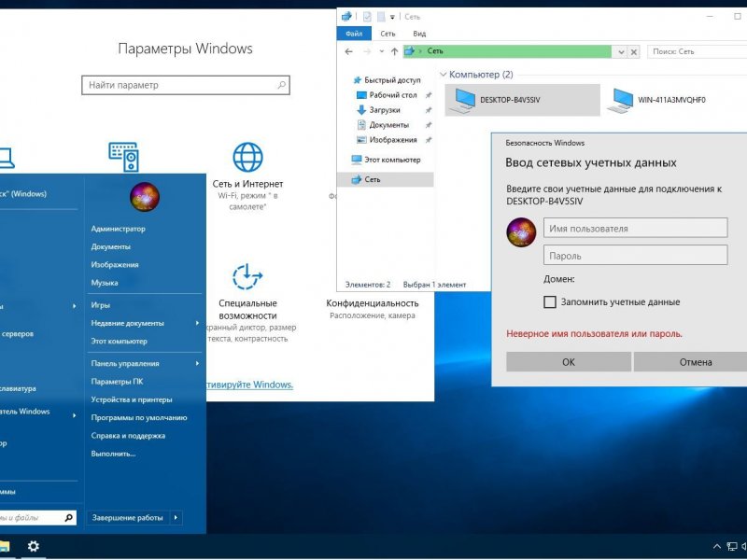Open Справка и поддержка entry

click(128, 436)
